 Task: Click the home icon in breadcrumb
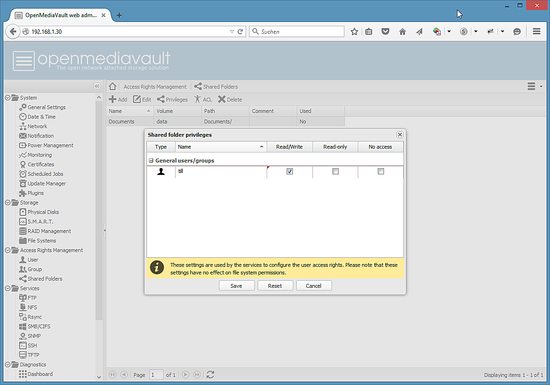coord(113,86)
